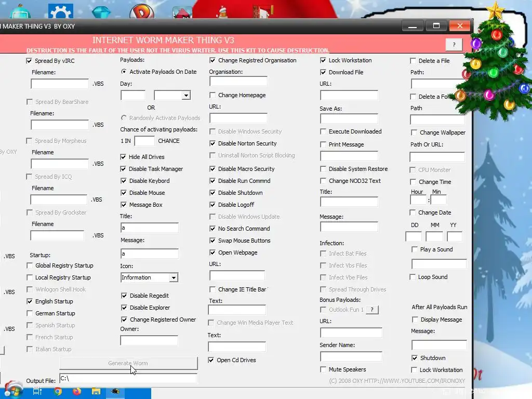532x399 pixels.
Task: Check Loop Sound option
Action: (413, 277)
